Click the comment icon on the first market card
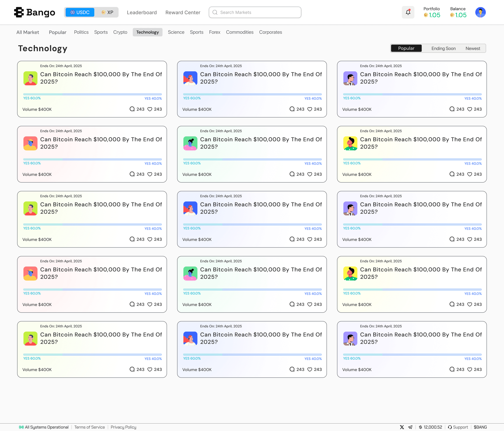Image resolution: width=504 pixels, height=431 pixels. tap(132, 109)
